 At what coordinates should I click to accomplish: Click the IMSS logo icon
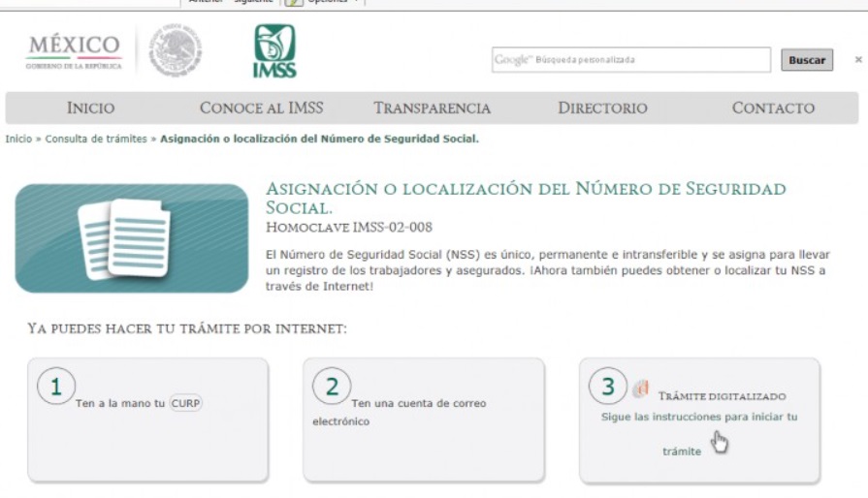click(x=274, y=51)
